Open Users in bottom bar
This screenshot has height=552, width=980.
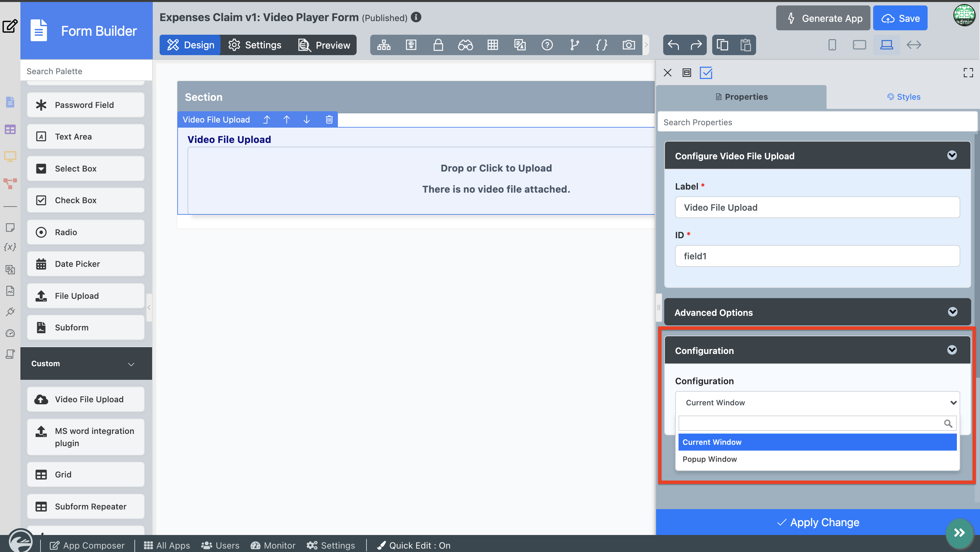tap(220, 545)
